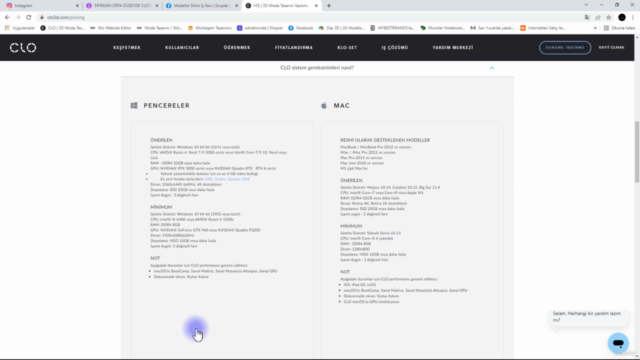Open the tab search dropdown arrow
640x360 pixels.
tap(586, 5)
